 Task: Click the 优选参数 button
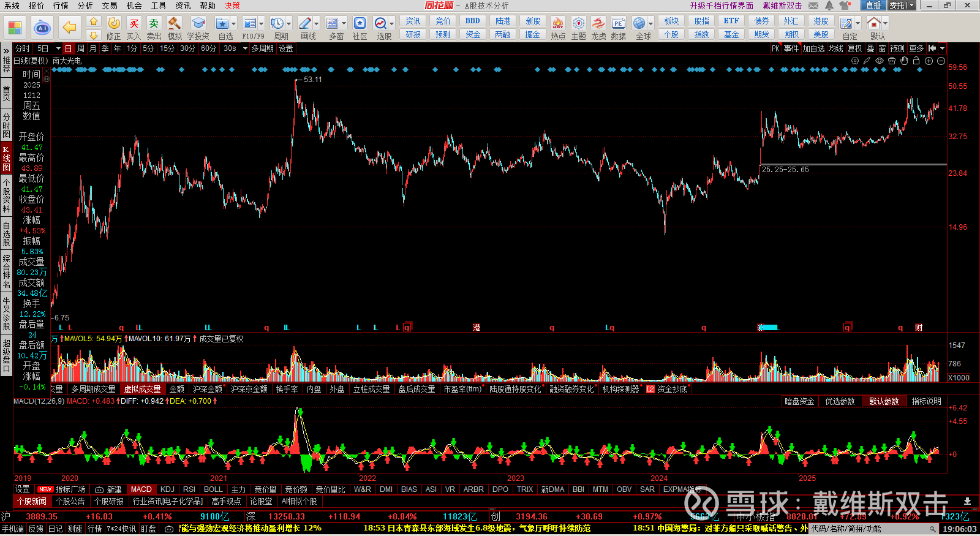tap(840, 401)
